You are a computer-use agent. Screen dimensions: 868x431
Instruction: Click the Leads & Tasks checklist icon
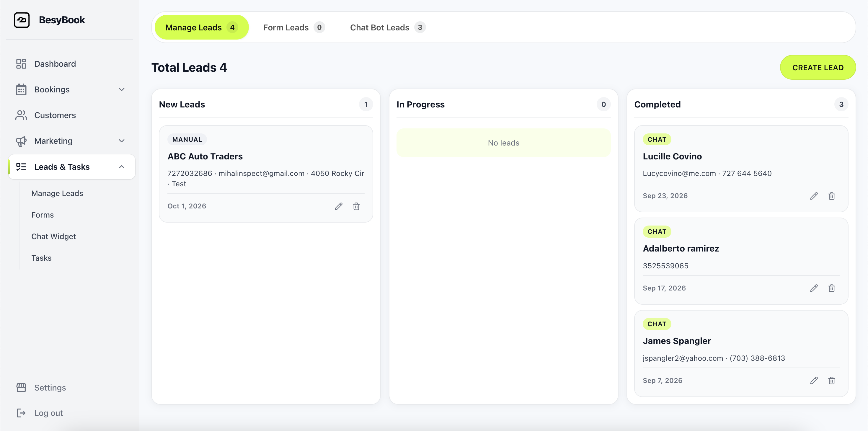[21, 167]
